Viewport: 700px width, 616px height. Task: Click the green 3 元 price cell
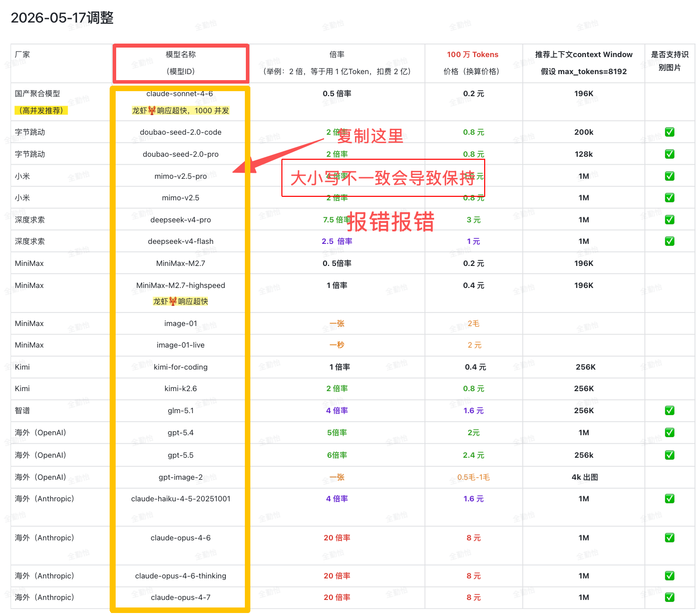point(474,220)
